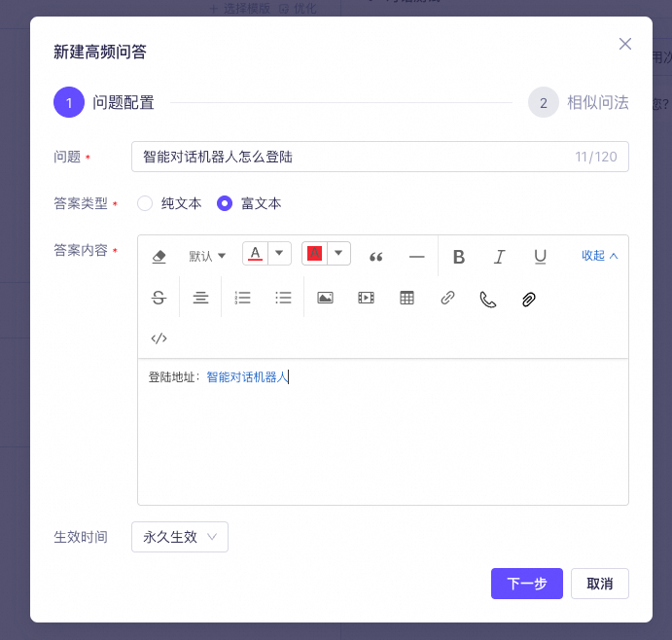Apply the red background highlight color

coord(314,253)
